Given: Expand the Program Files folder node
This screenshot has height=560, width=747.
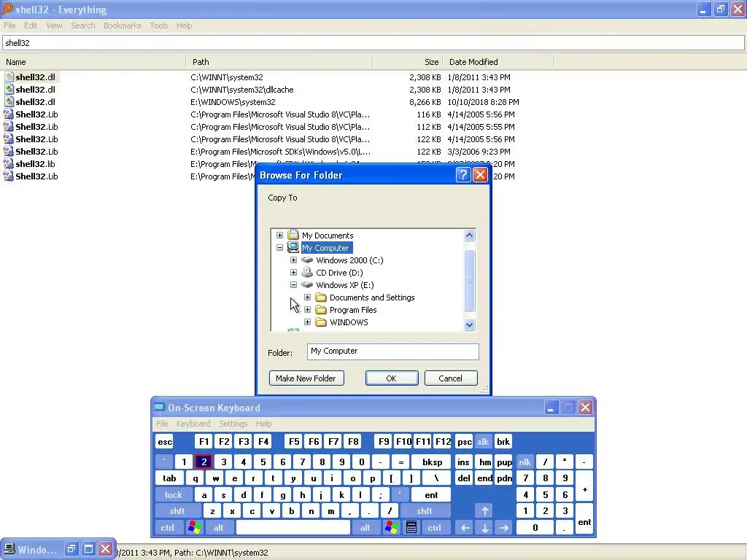Looking at the screenshot, I should point(307,309).
